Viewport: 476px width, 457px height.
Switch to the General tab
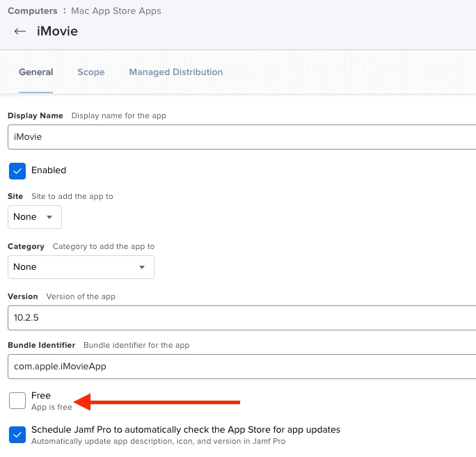tap(35, 72)
